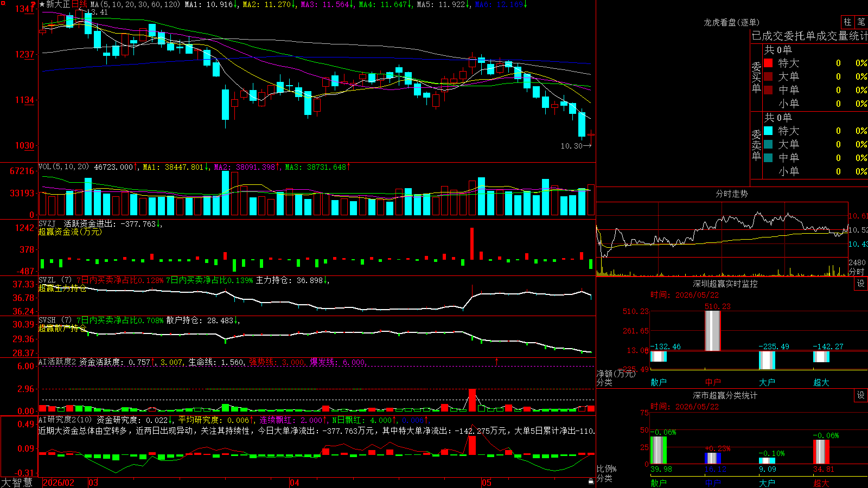
Task: Click the dark red 大单 swatch under 委买单
Action: pos(768,76)
